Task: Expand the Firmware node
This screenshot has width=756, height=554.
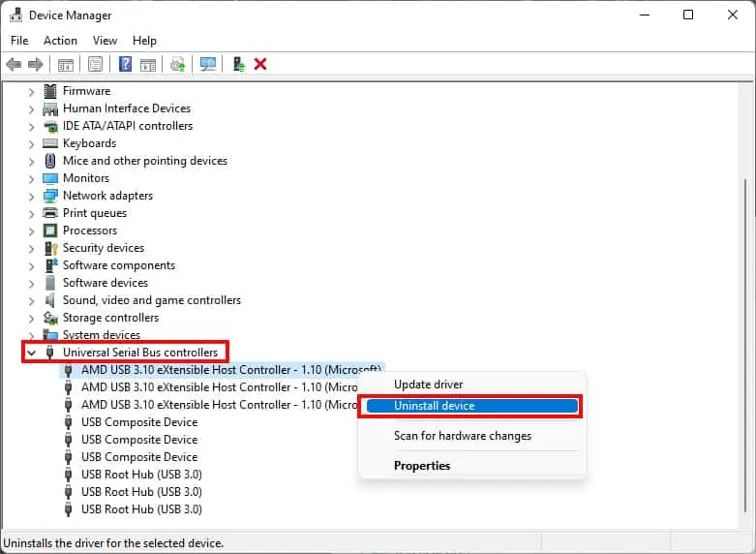Action: 31,92
